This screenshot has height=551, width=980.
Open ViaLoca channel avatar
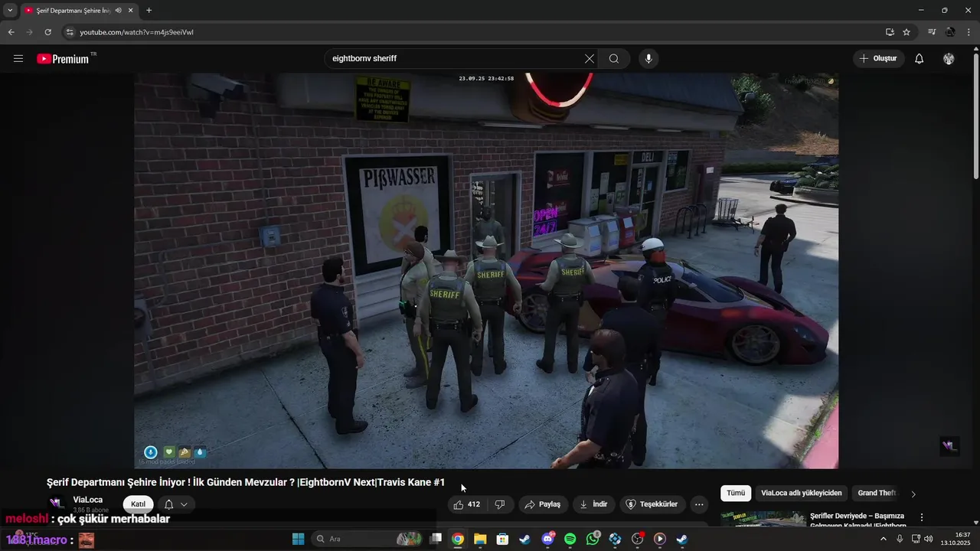pos(57,503)
